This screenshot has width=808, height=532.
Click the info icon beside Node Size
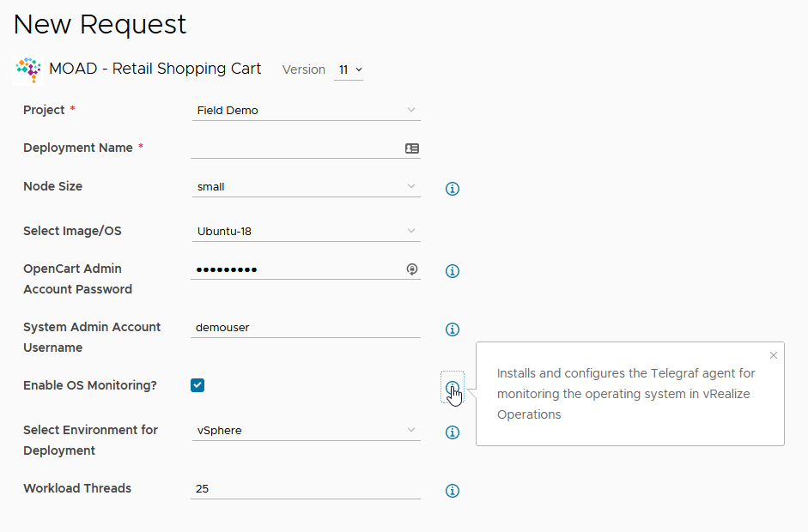pos(453,189)
